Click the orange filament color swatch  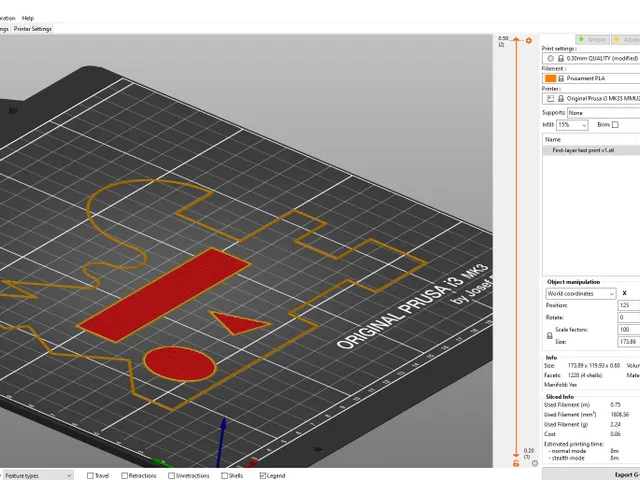551,78
